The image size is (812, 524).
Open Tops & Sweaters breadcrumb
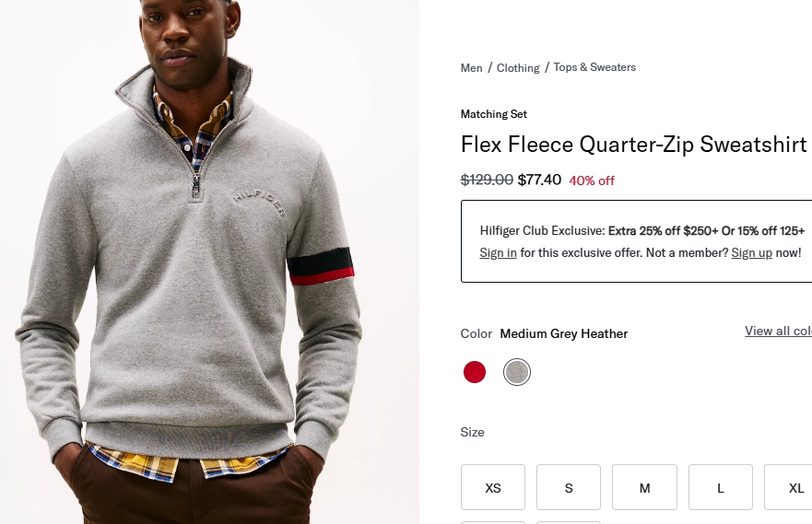[x=594, y=67]
